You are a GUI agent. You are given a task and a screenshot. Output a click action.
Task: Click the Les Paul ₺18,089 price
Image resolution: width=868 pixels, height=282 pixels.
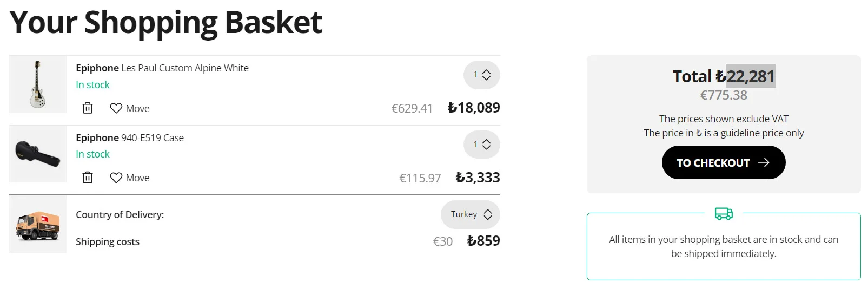point(474,108)
